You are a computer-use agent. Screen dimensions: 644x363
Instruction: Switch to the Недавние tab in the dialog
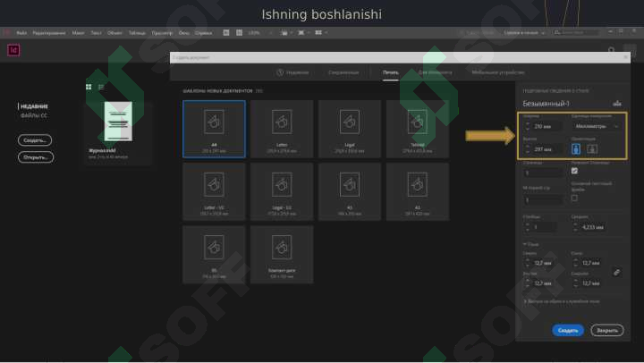(292, 72)
